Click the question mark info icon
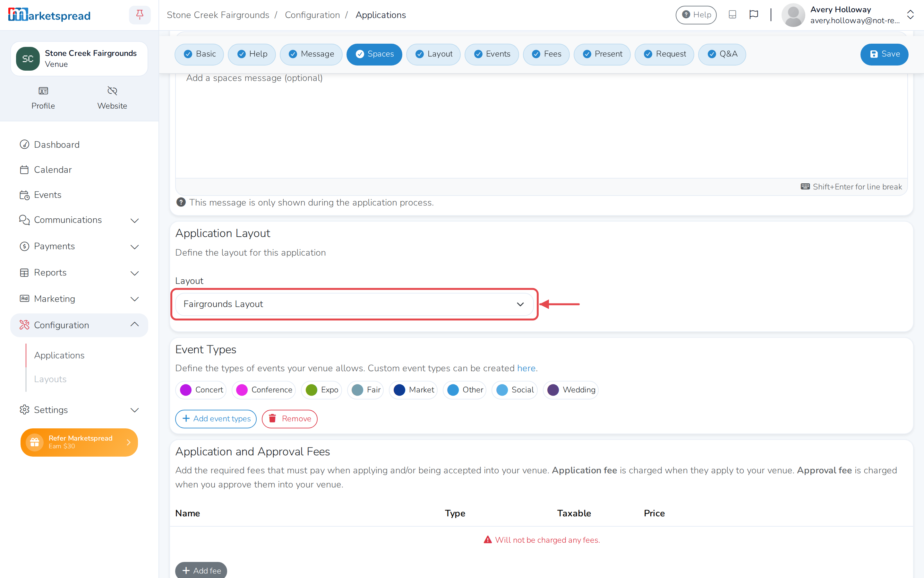The width and height of the screenshot is (924, 578). pos(181,202)
